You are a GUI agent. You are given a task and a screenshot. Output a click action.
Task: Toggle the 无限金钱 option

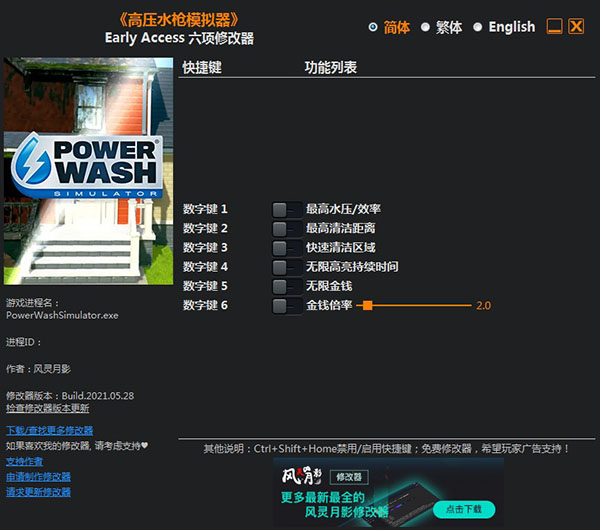(286, 286)
